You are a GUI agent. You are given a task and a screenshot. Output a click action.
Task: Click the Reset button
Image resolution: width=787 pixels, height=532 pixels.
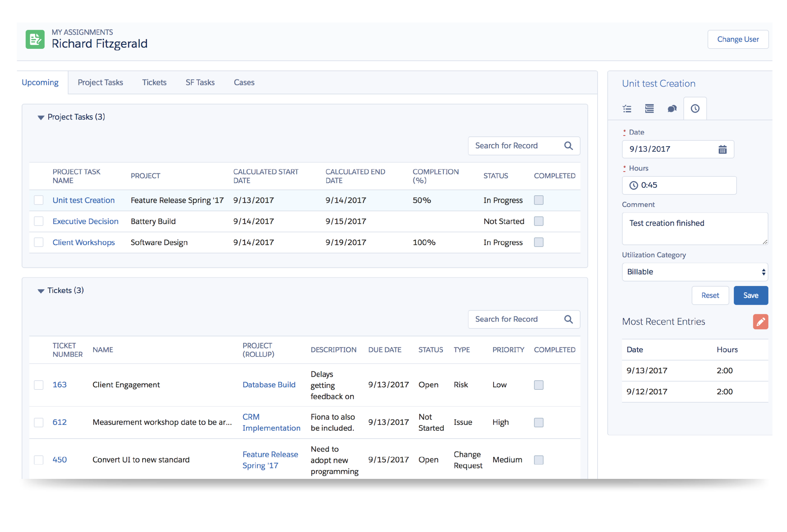click(710, 295)
